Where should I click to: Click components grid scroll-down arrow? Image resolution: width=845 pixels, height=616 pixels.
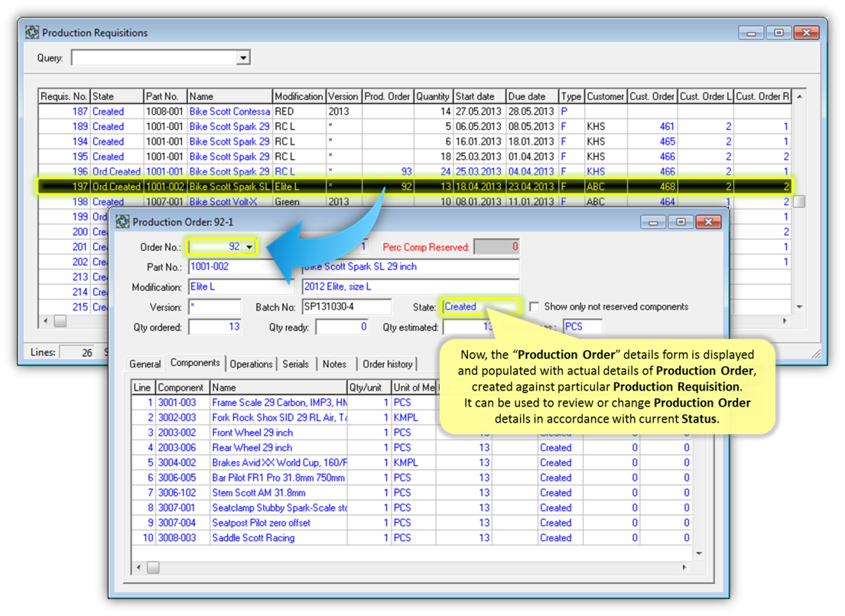tap(699, 553)
